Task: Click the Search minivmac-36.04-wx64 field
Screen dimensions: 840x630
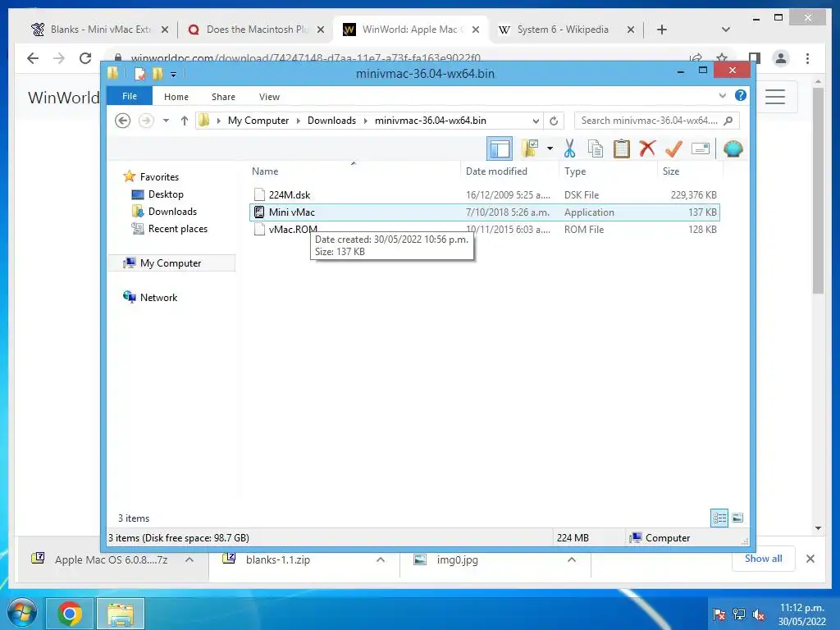Action: 657,121
